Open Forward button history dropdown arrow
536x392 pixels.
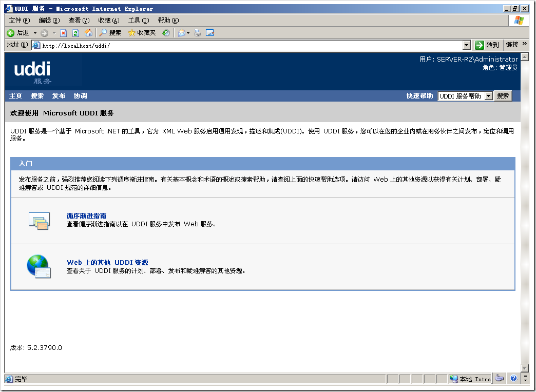click(54, 33)
